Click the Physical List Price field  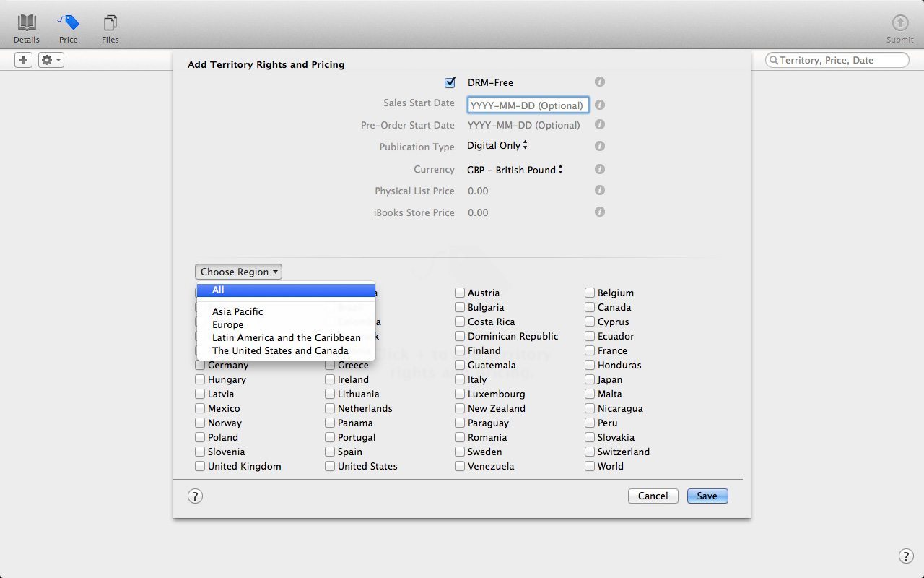point(478,191)
